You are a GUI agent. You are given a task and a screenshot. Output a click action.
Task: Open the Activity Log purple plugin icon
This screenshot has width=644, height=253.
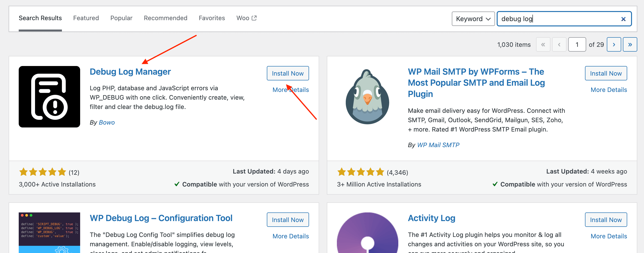pyautogui.click(x=367, y=233)
